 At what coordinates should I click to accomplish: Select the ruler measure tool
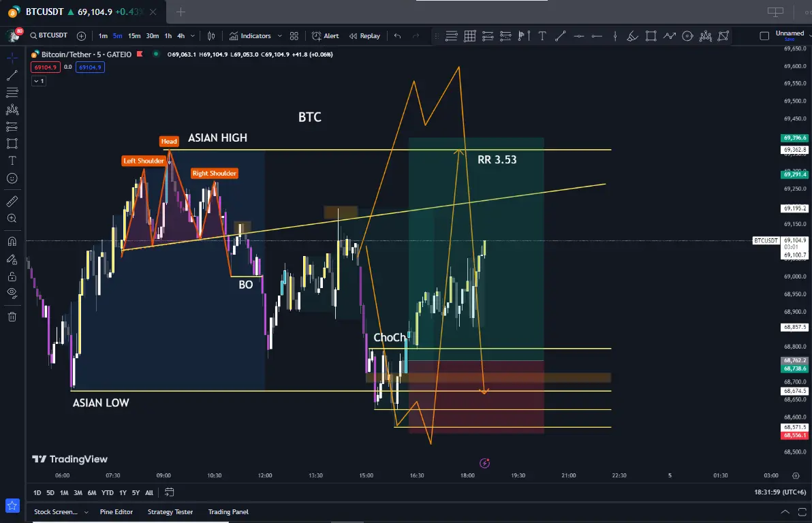pyautogui.click(x=12, y=202)
